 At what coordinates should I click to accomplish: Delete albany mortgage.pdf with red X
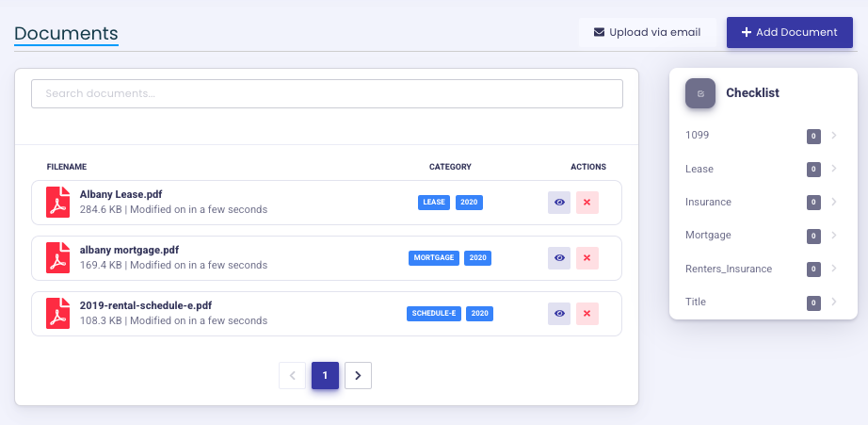coord(587,257)
